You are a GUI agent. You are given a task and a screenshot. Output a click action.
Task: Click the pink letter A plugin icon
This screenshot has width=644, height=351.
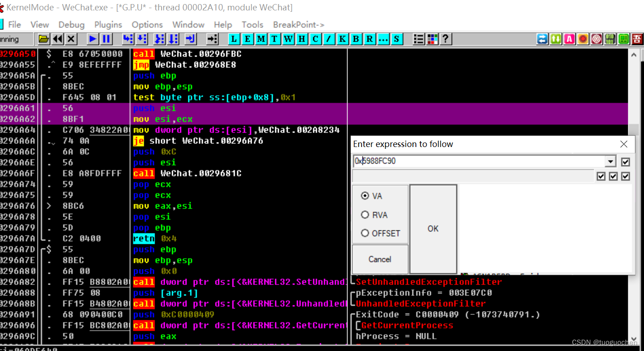click(569, 39)
